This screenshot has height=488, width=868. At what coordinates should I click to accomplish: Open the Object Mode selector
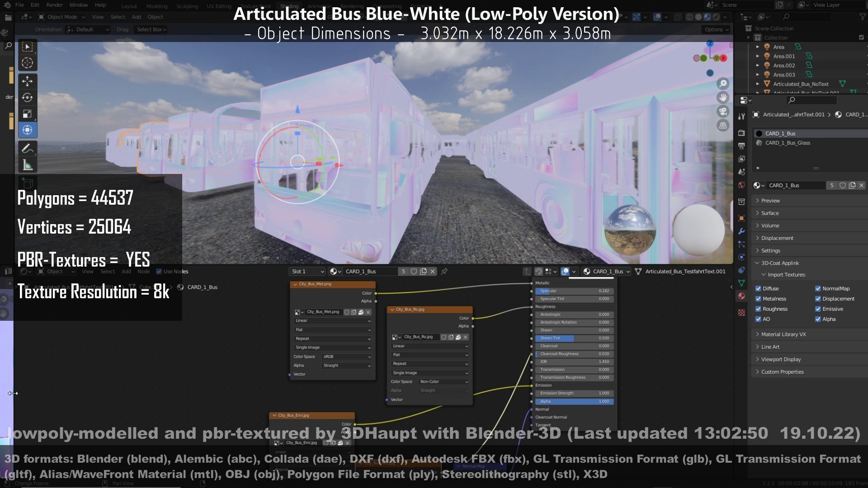coord(62,17)
